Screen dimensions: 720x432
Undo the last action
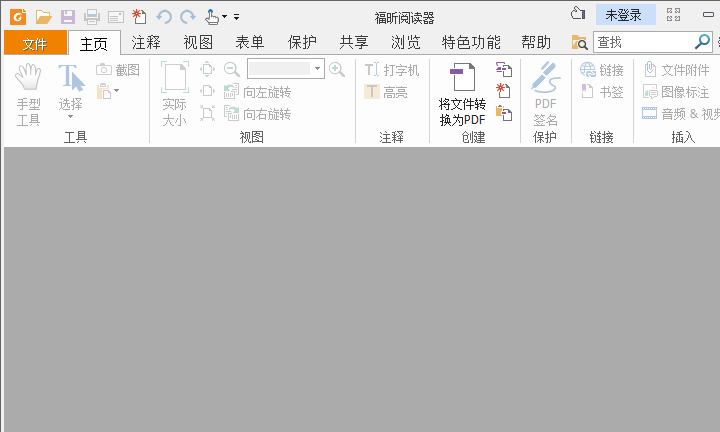pyautogui.click(x=163, y=17)
